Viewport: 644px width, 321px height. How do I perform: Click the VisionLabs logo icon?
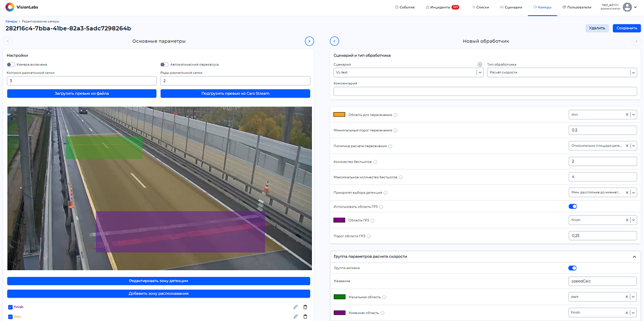(x=9, y=7)
